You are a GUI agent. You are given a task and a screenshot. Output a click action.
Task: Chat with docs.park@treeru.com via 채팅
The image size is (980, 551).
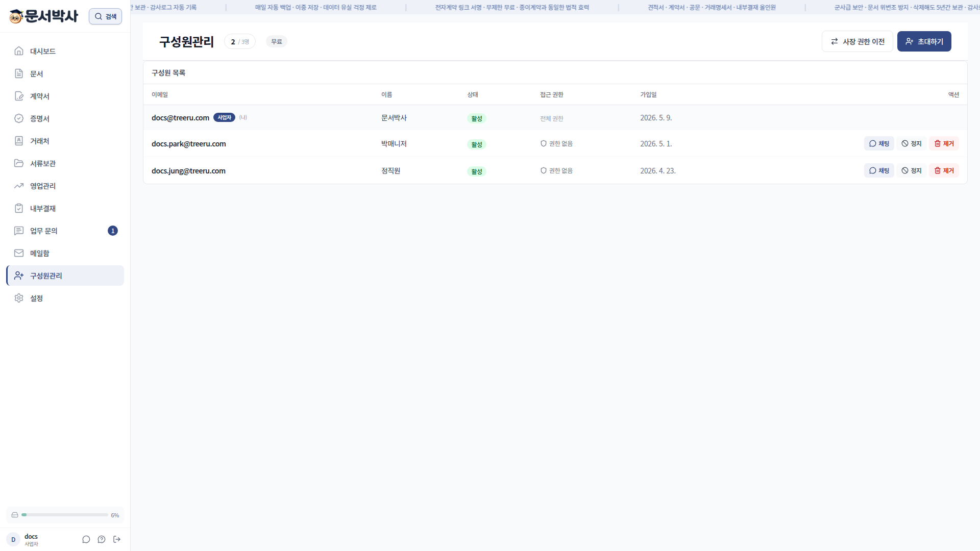pyautogui.click(x=879, y=144)
